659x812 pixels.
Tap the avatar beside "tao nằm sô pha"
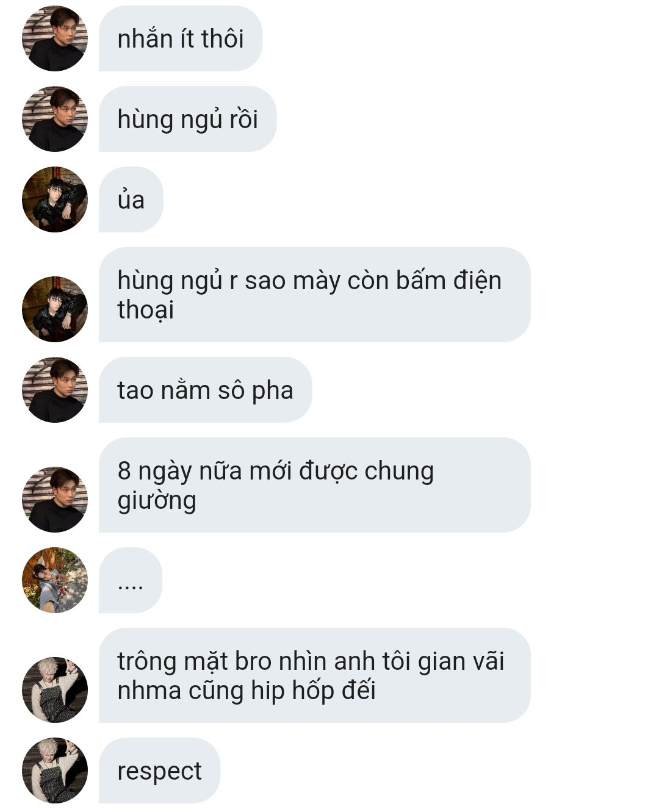coord(55,390)
